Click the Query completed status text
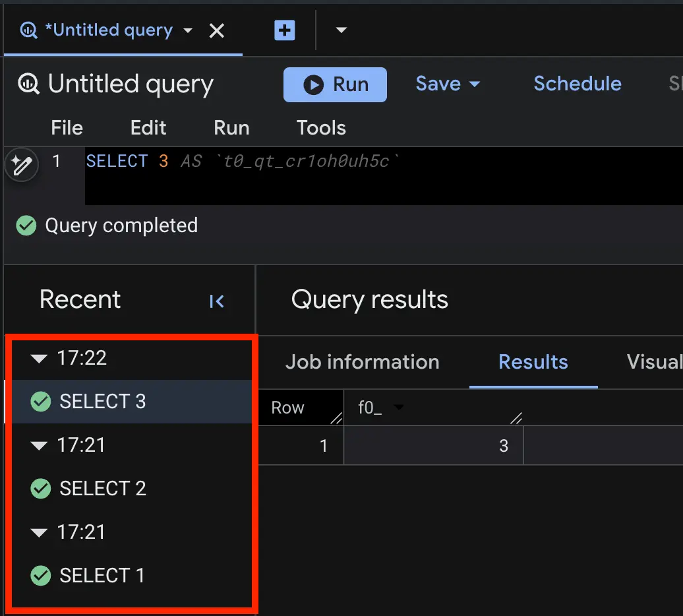This screenshot has height=616, width=683. pos(121,226)
